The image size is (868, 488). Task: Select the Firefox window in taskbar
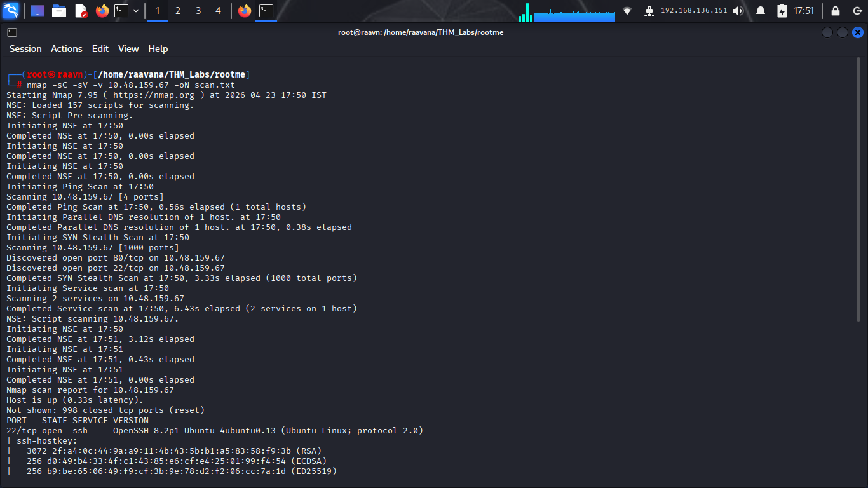click(x=245, y=11)
